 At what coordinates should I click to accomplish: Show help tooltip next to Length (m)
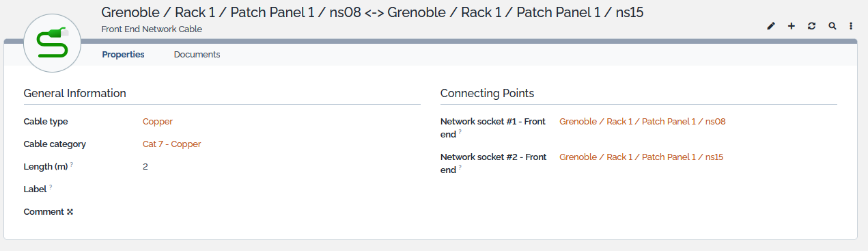click(x=72, y=165)
